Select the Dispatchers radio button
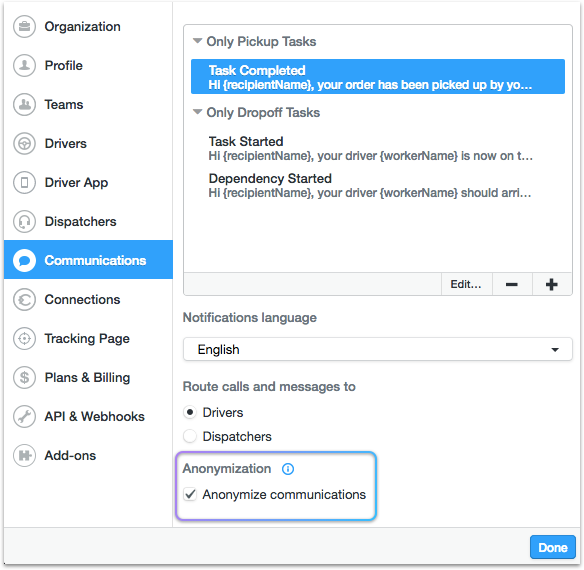Viewport: 584px width, 570px height. pos(190,436)
